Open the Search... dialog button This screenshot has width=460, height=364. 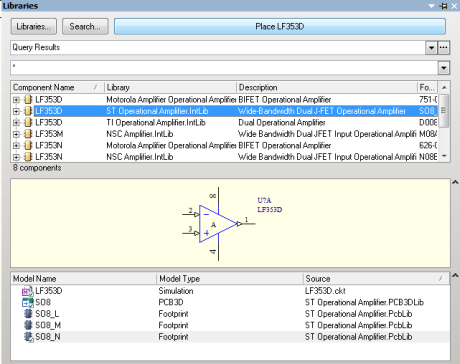[x=85, y=26]
